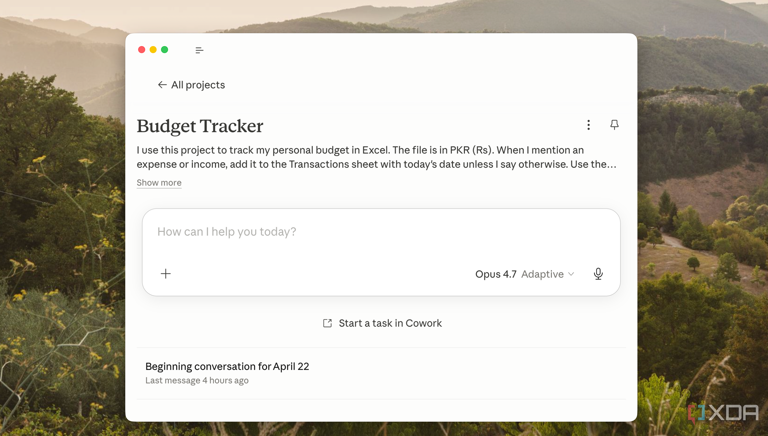
Task: Click the Budget Tracker project title
Action: point(200,126)
